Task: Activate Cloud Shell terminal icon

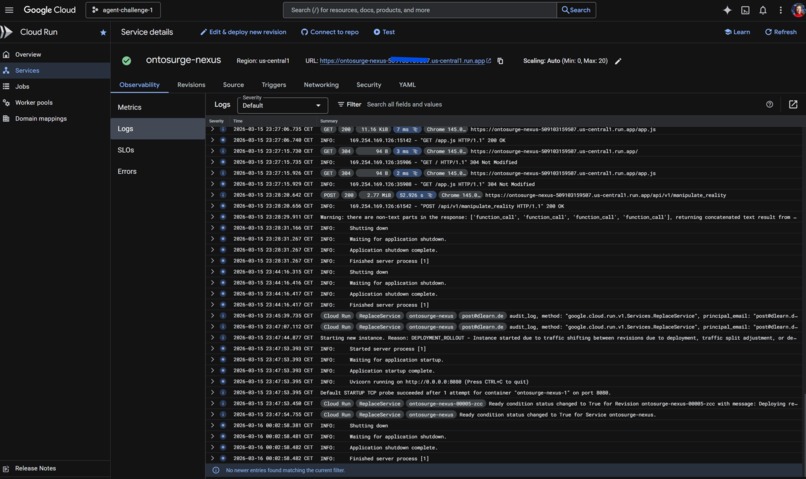Action: [x=745, y=10]
